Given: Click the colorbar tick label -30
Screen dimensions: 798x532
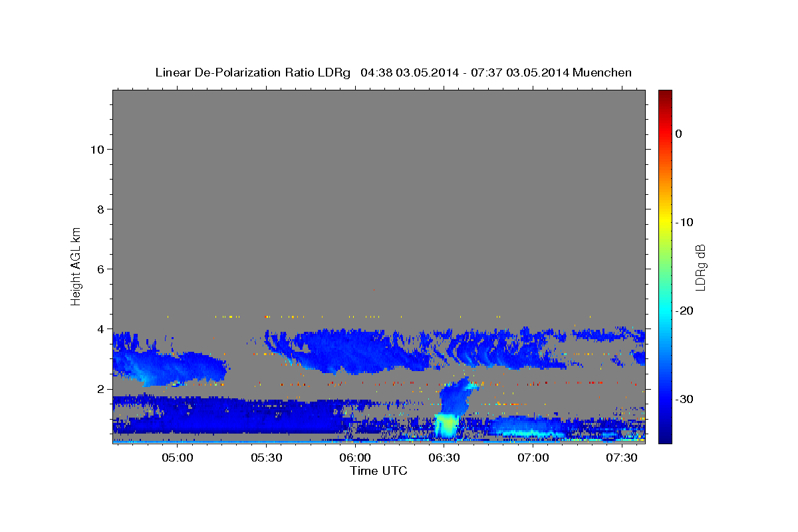Looking at the screenshot, I should coord(684,399).
